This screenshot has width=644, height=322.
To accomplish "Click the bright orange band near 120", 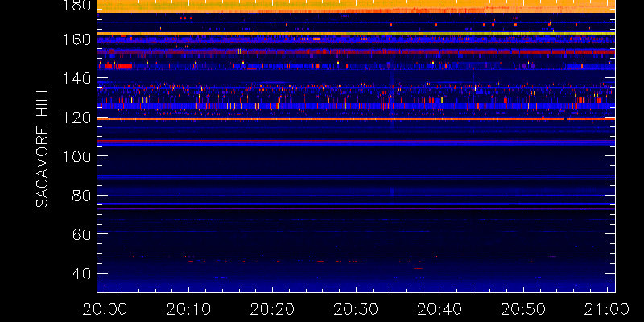I will [x=356, y=118].
